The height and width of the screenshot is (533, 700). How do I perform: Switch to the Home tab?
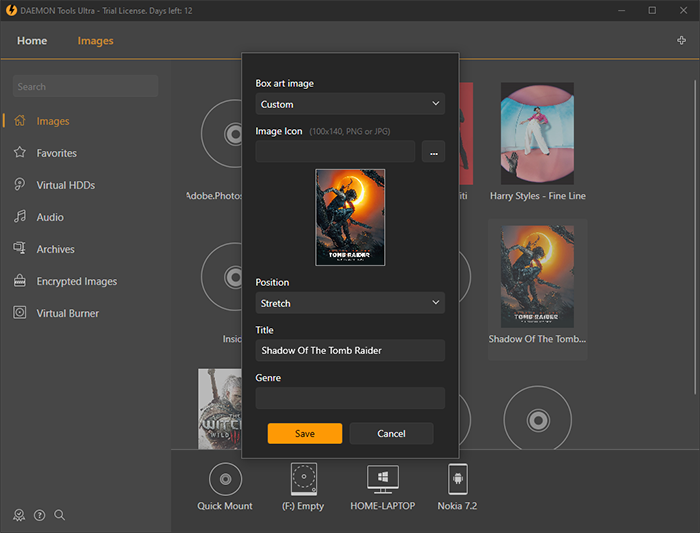coord(32,41)
